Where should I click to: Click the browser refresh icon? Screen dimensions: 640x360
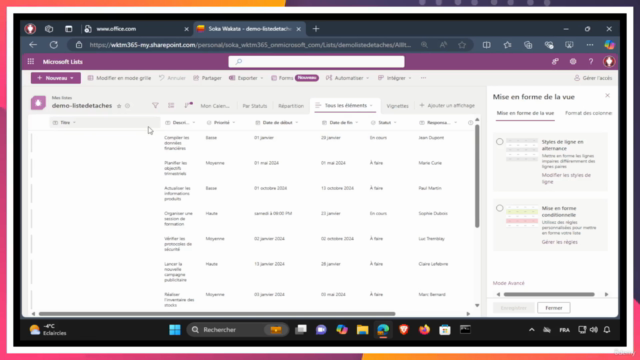(54, 45)
